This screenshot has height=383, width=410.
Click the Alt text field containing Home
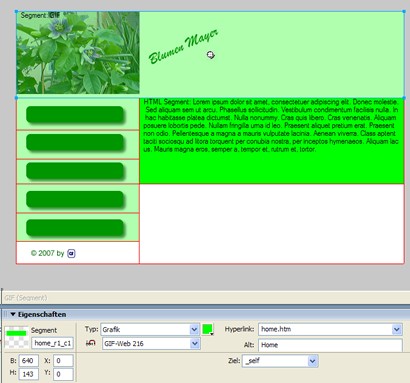tap(330, 345)
